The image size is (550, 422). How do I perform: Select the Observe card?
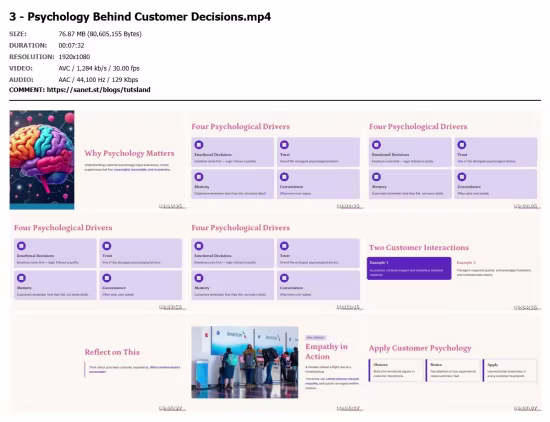click(x=396, y=370)
